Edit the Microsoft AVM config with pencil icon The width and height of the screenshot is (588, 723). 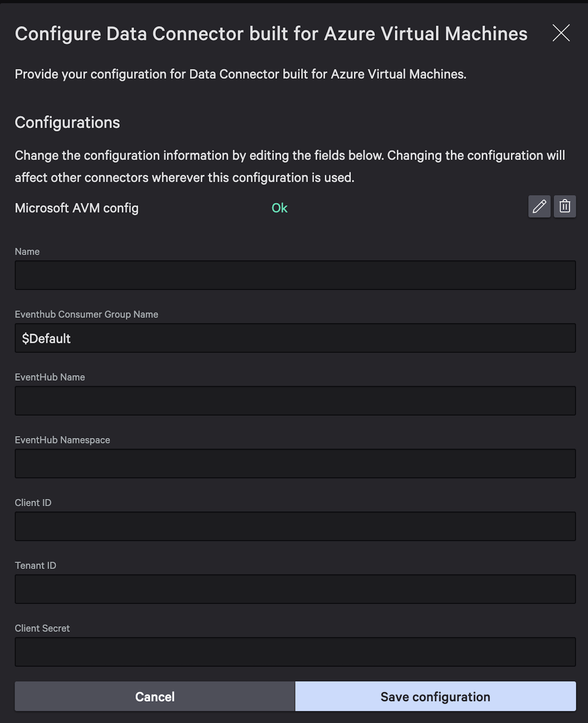(539, 206)
